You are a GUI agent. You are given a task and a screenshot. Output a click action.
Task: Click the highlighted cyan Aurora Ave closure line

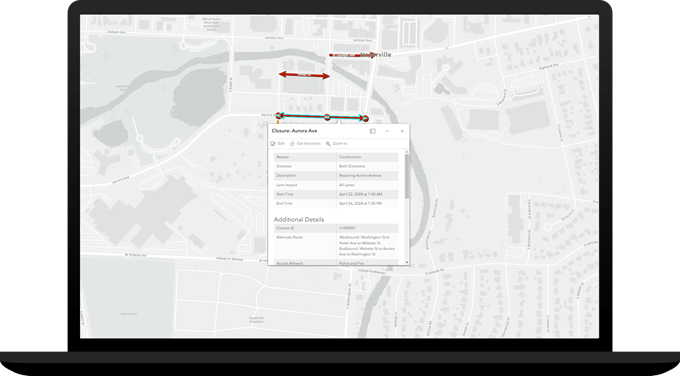322,117
